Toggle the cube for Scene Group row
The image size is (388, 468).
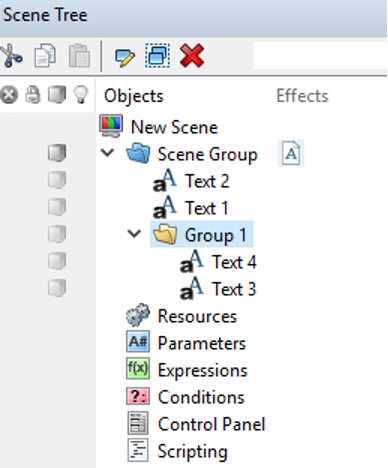point(57,153)
